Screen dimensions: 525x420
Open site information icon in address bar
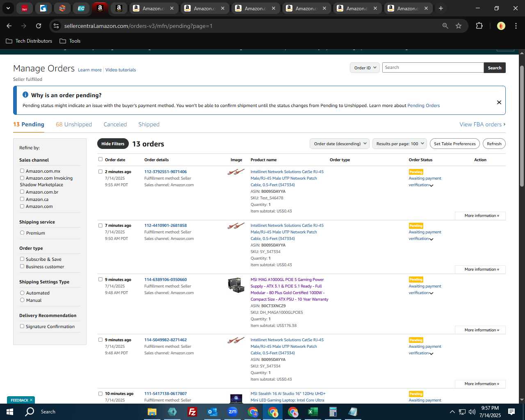click(x=56, y=26)
